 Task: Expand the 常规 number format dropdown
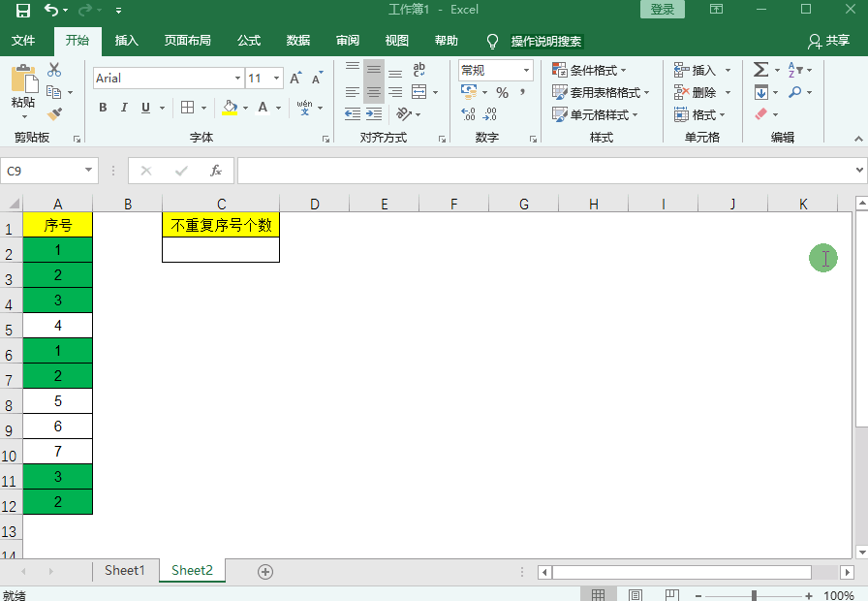527,70
